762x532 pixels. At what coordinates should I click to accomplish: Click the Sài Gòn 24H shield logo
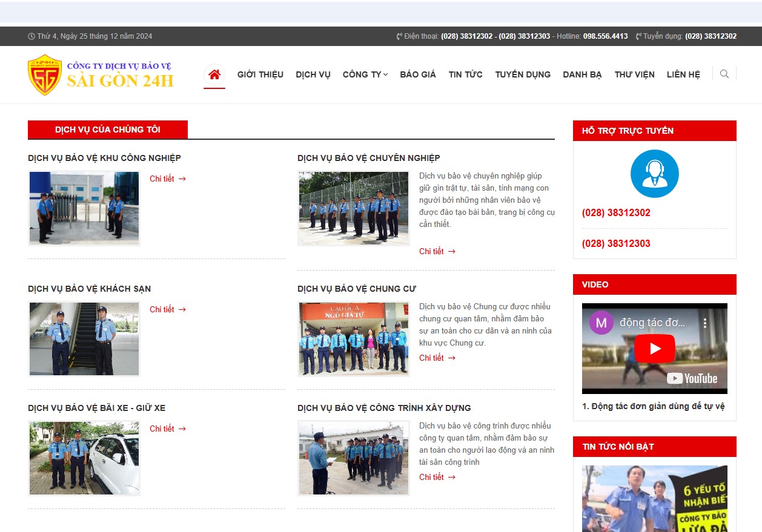[x=45, y=75]
